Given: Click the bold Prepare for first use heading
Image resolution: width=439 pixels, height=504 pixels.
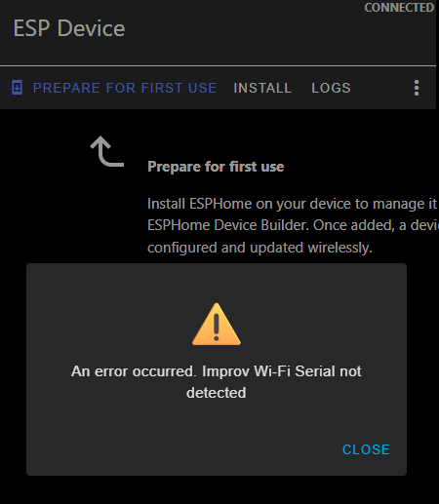Looking at the screenshot, I should click(216, 167).
